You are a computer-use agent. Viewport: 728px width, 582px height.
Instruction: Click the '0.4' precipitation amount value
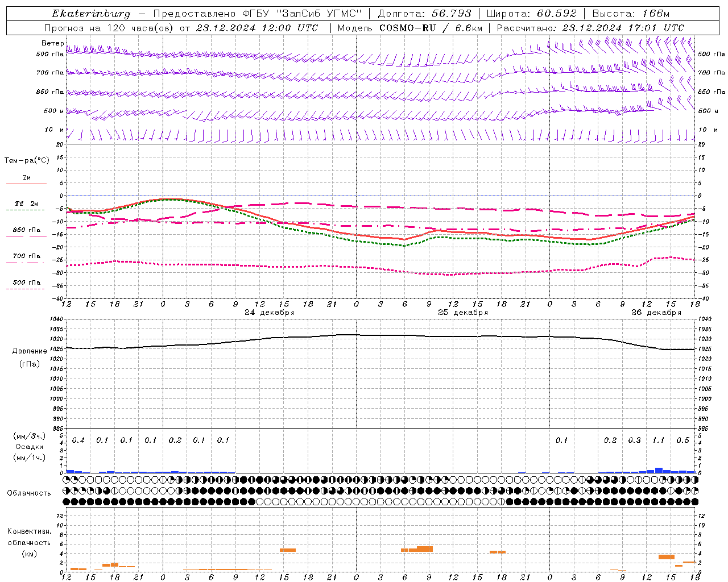pos(78,440)
